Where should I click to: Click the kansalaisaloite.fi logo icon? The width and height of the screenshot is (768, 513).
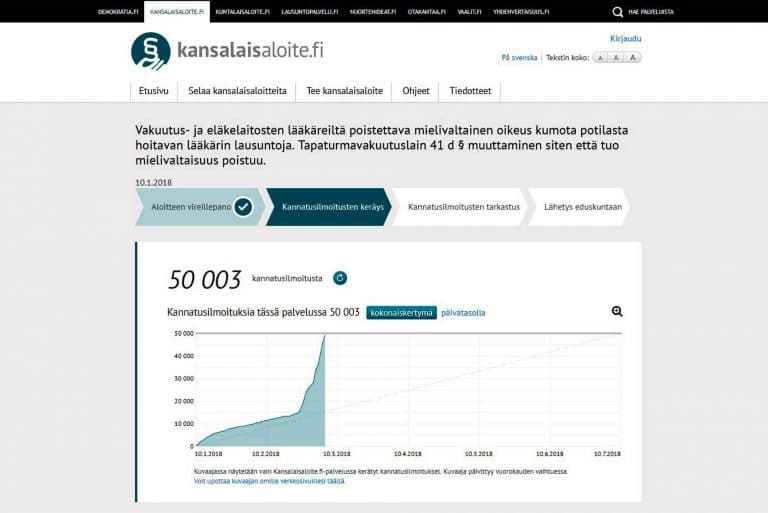pyautogui.click(x=151, y=51)
